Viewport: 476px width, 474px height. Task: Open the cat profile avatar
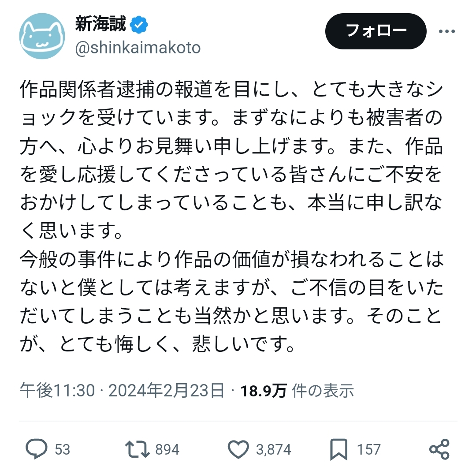pyautogui.click(x=42, y=36)
